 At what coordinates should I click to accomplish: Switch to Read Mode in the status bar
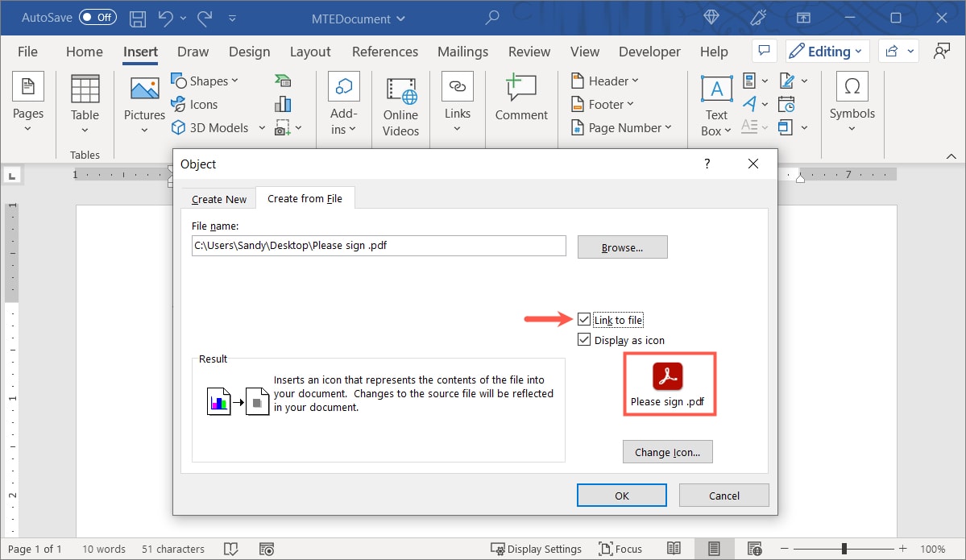674,549
